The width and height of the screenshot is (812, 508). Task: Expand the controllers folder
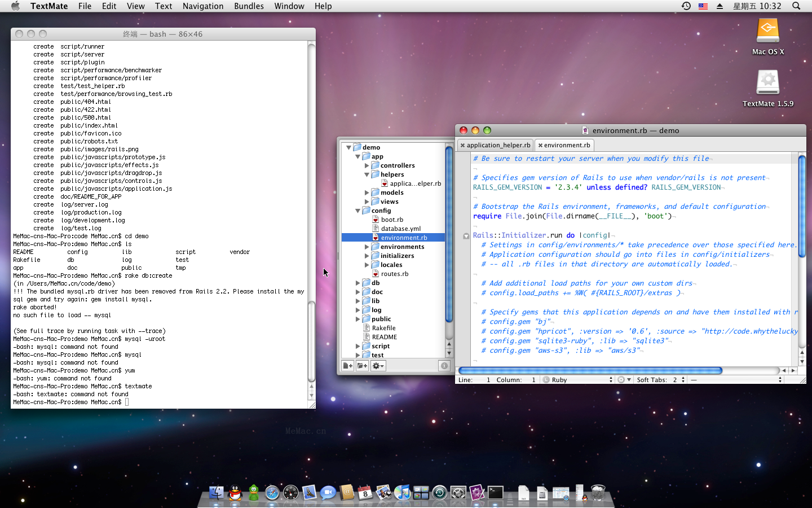point(367,165)
